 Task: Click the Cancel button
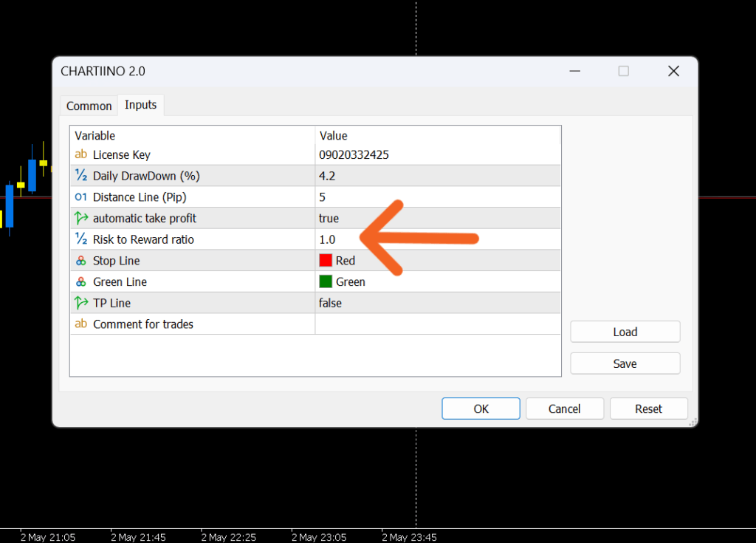tap(565, 409)
